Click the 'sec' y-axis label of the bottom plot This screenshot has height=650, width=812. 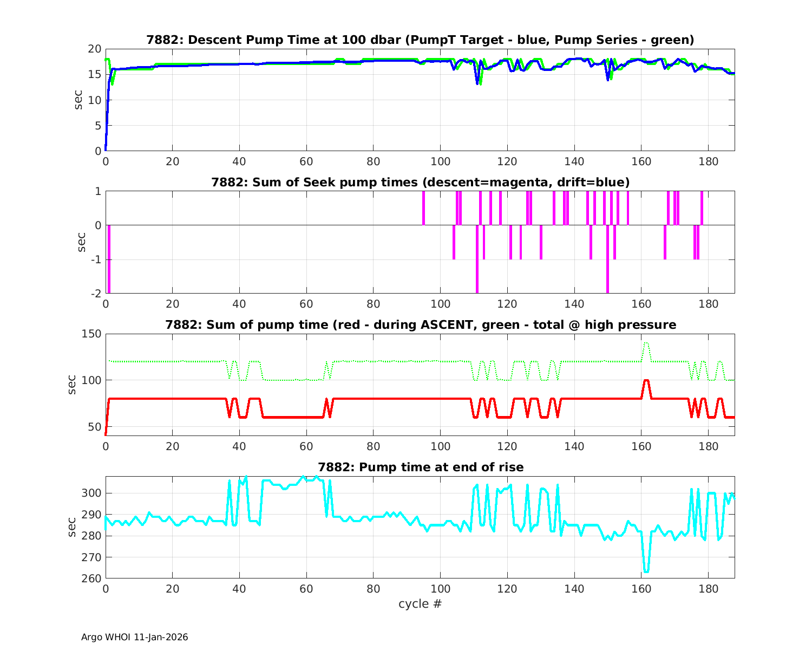click(x=73, y=527)
